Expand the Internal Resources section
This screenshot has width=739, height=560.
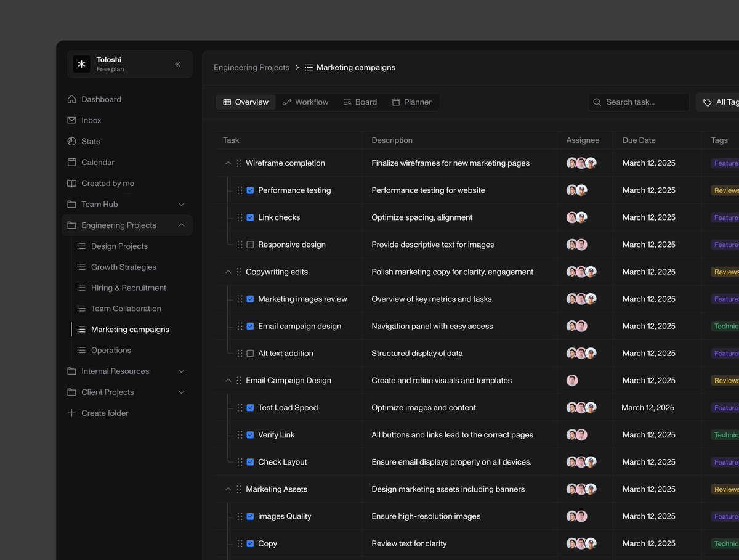pos(181,371)
